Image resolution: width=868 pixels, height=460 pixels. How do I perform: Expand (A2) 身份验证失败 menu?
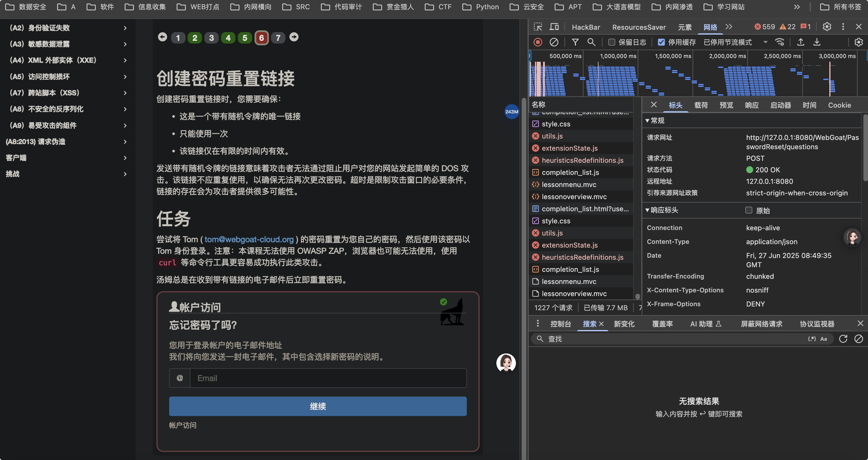click(68, 28)
